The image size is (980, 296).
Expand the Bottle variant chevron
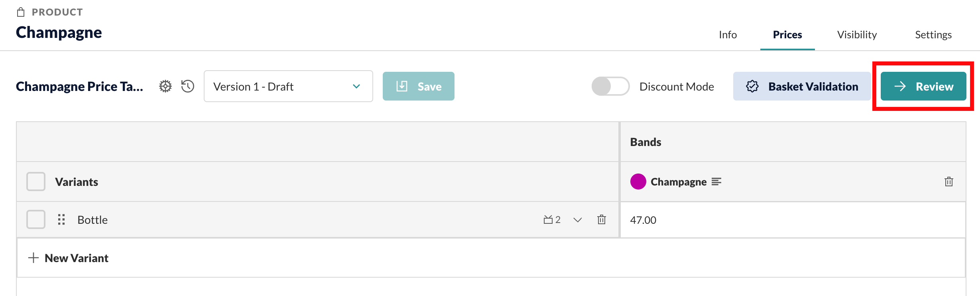pyautogui.click(x=577, y=220)
